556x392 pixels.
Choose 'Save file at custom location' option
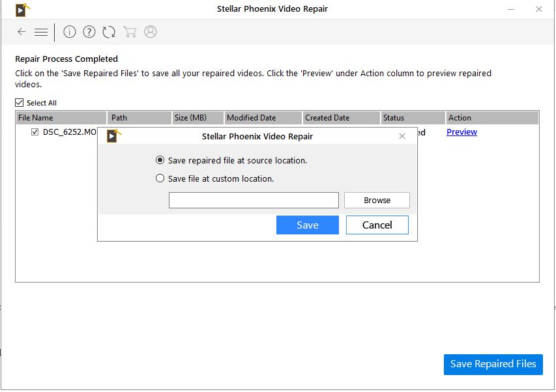[x=160, y=178]
